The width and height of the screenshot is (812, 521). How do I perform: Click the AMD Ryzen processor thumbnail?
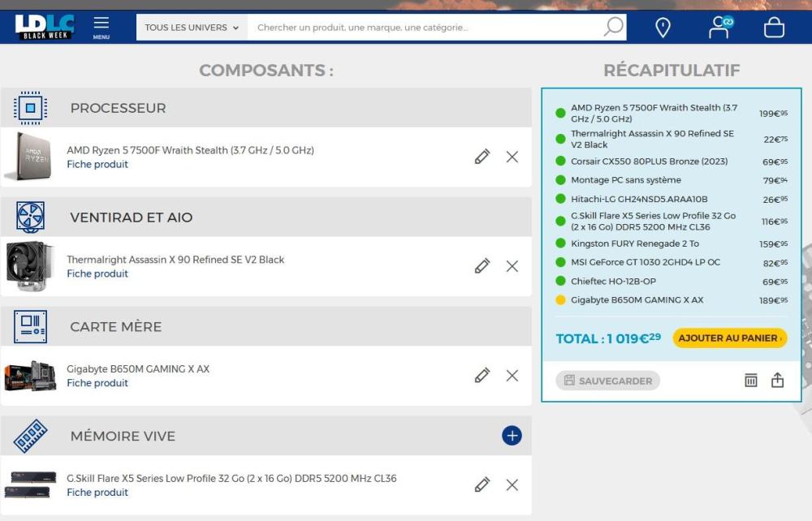(29, 157)
